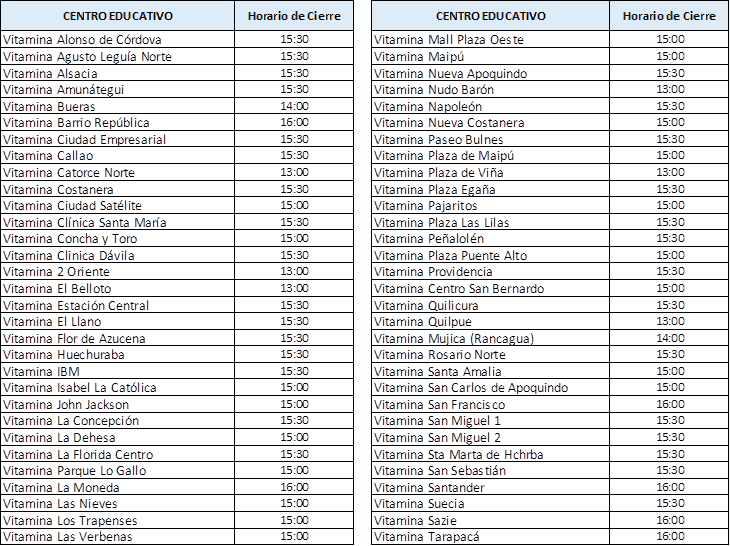The width and height of the screenshot is (730, 546).
Task: Click the 16:00 time for Vitamina La Moneda
Action: [x=294, y=487]
